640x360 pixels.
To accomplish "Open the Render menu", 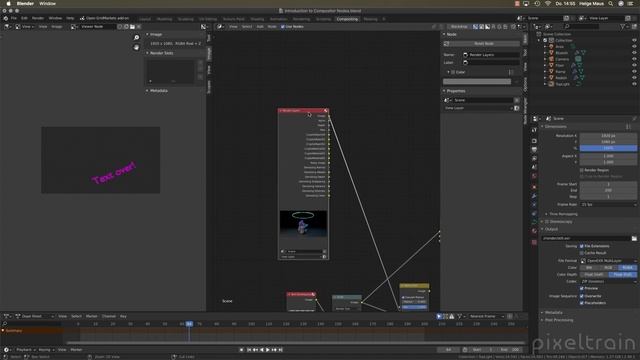I will tap(38, 18).
